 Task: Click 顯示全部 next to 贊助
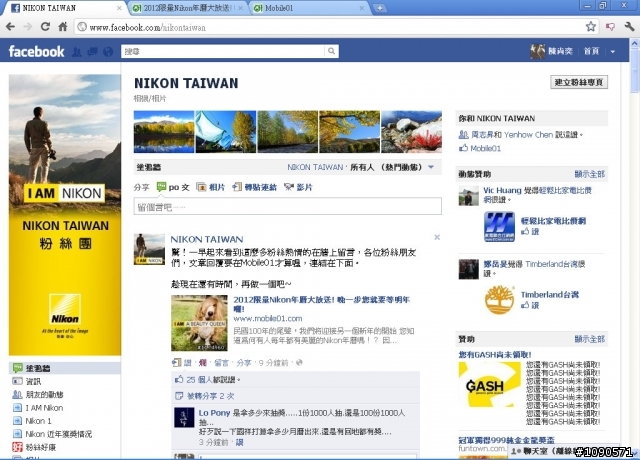589,339
